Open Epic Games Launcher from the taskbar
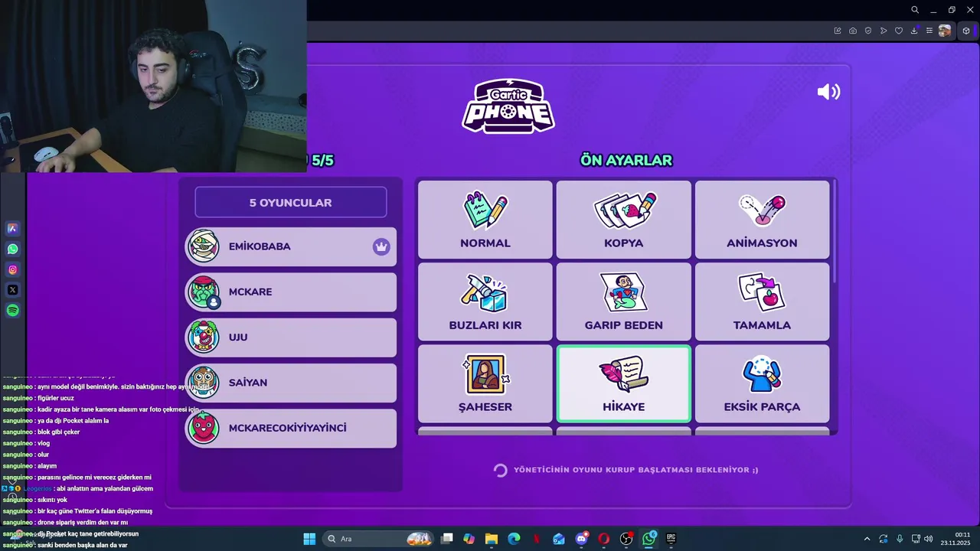980x551 pixels. tap(671, 539)
